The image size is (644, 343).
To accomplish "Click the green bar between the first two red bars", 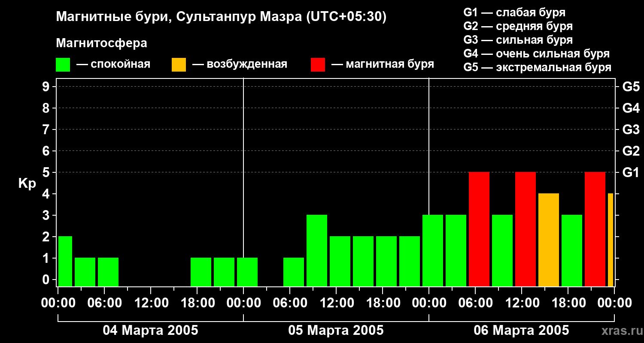I will click(x=502, y=250).
